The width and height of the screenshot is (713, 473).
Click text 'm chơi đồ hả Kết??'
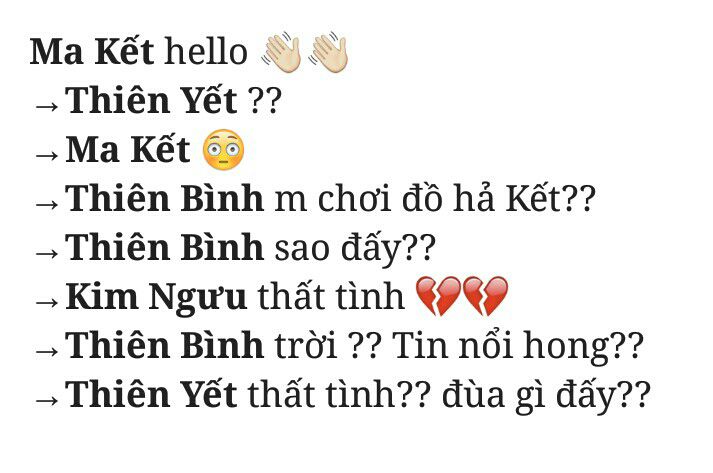(435, 199)
